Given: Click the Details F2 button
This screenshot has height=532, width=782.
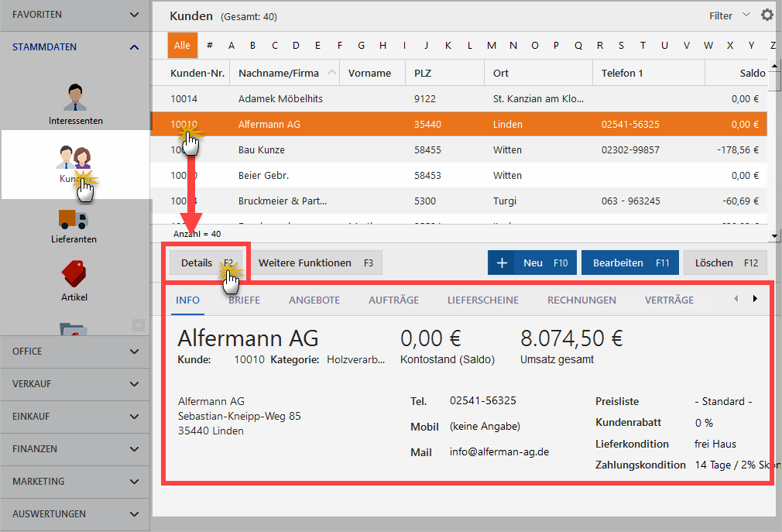Looking at the screenshot, I should 206,263.
